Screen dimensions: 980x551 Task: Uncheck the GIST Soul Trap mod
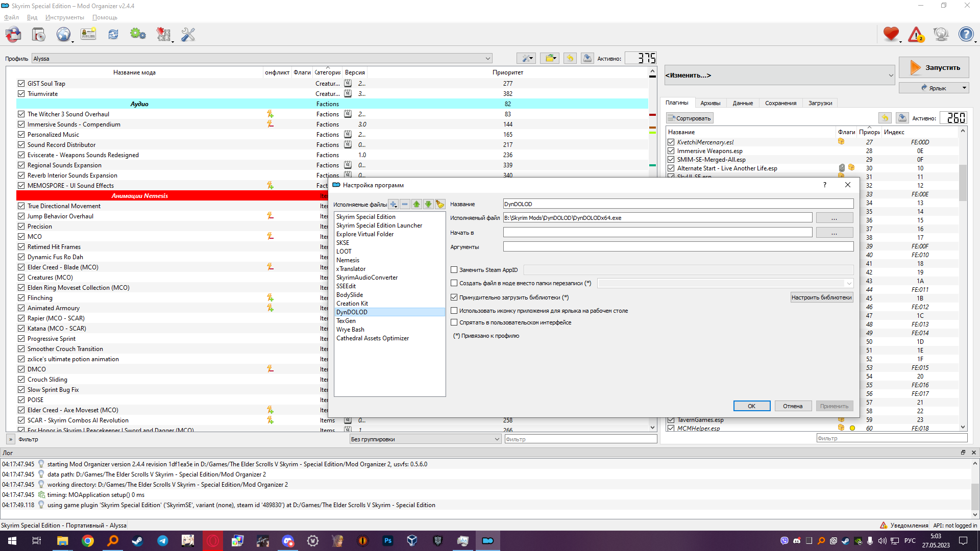click(x=21, y=83)
